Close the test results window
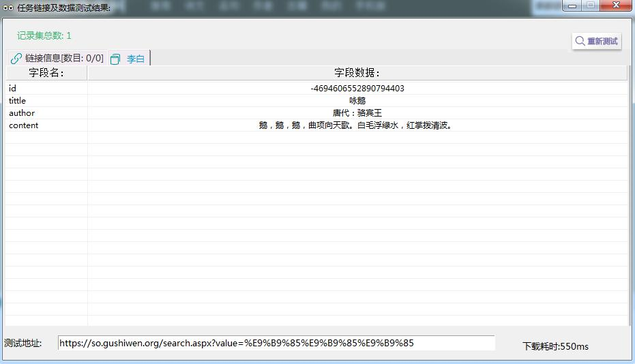Image resolution: width=635 pixels, height=364 pixels. pyautogui.click(x=616, y=5)
